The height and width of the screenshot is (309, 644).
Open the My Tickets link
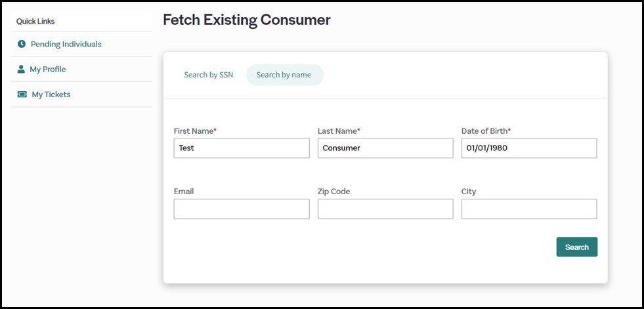(51, 94)
